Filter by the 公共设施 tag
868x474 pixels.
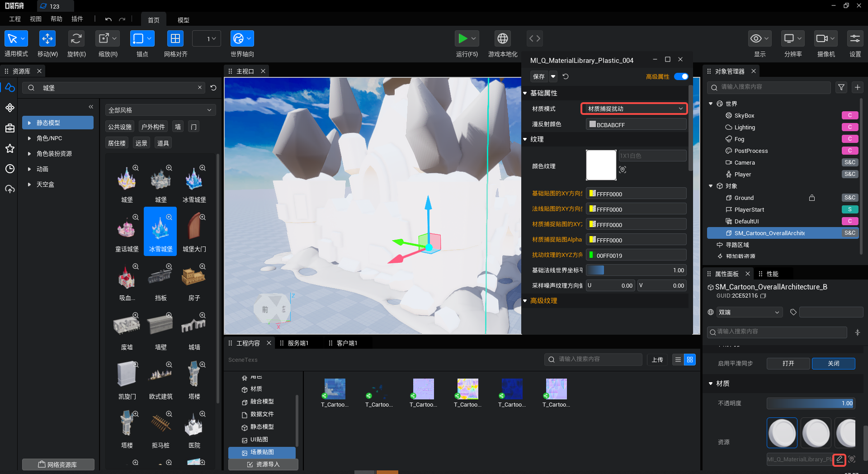click(x=120, y=127)
